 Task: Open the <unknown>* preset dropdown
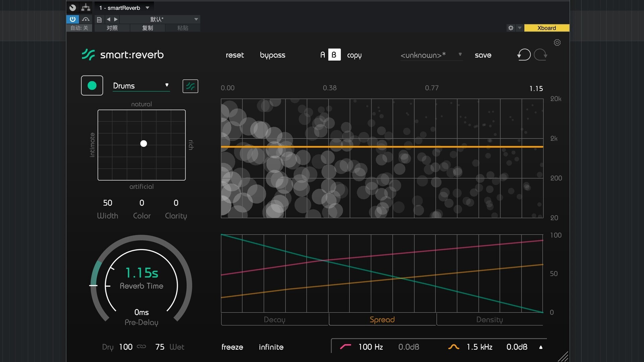tap(431, 55)
